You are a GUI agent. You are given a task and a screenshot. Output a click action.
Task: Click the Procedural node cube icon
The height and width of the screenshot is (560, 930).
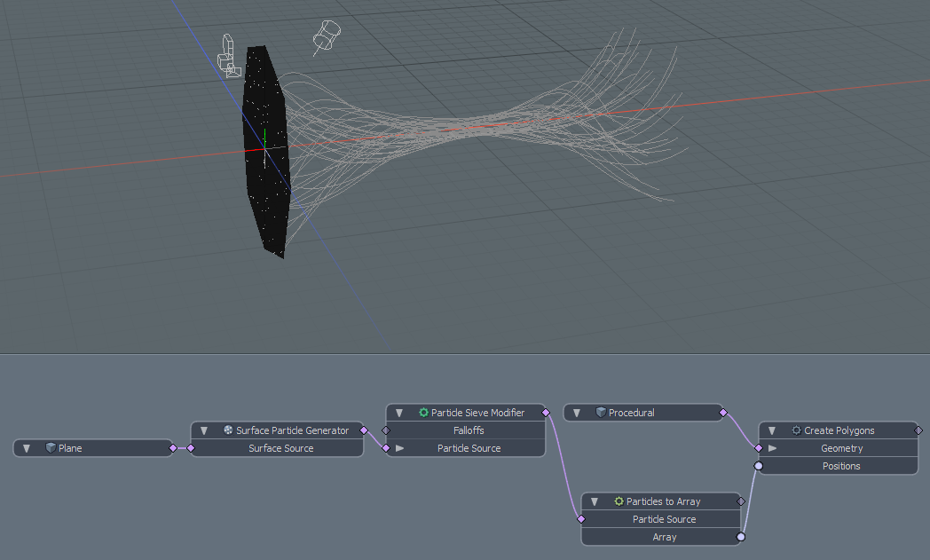(601, 413)
